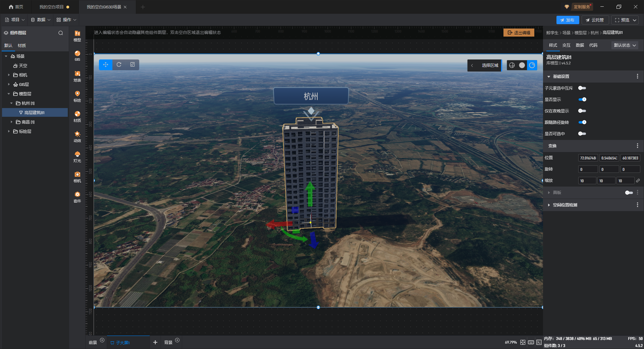Switch to 我的空白项目 tab
The image size is (644, 349).
[51, 7]
